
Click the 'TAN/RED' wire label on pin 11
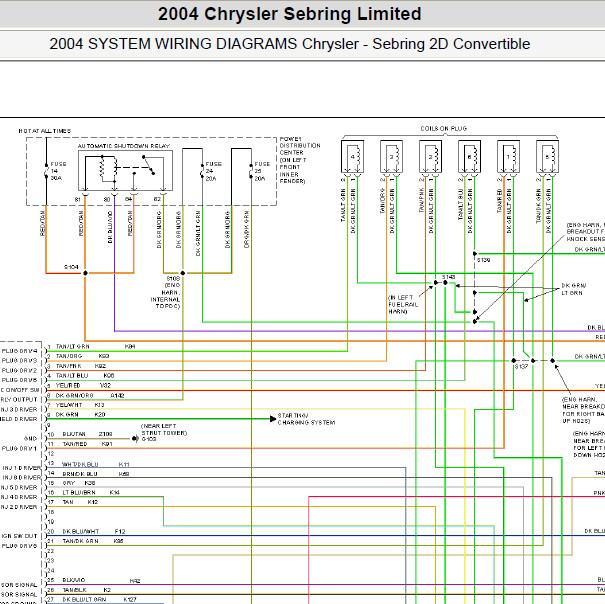click(x=75, y=444)
